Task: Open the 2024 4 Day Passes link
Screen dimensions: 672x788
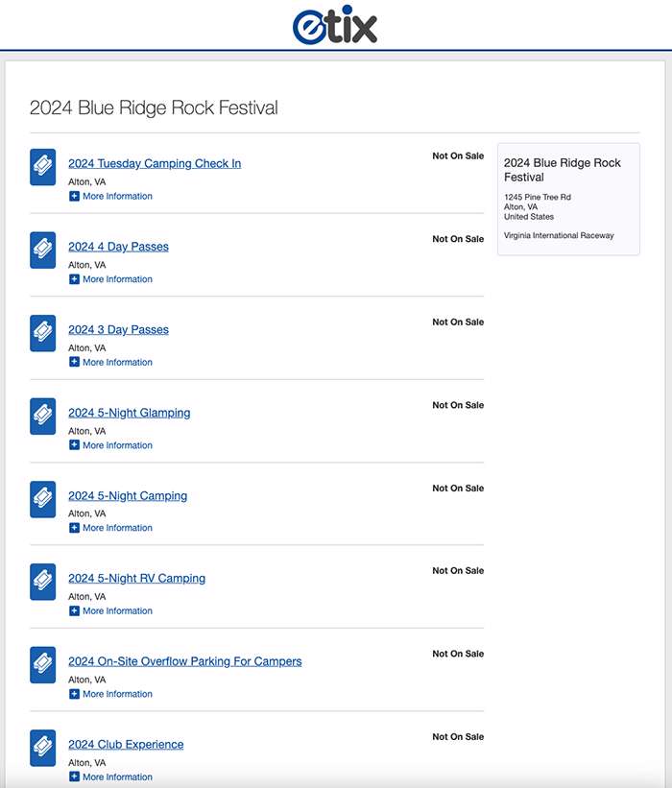Action: click(118, 247)
